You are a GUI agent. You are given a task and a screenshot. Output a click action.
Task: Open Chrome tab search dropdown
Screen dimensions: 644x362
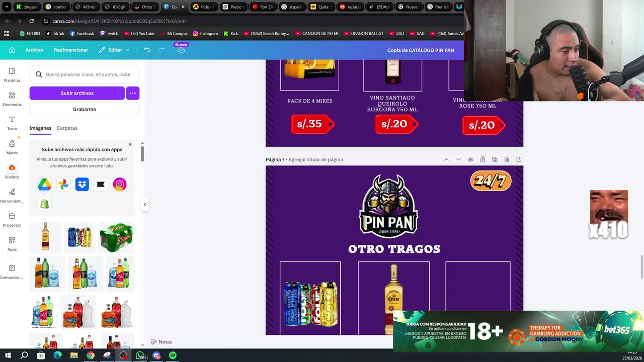pos(7,7)
